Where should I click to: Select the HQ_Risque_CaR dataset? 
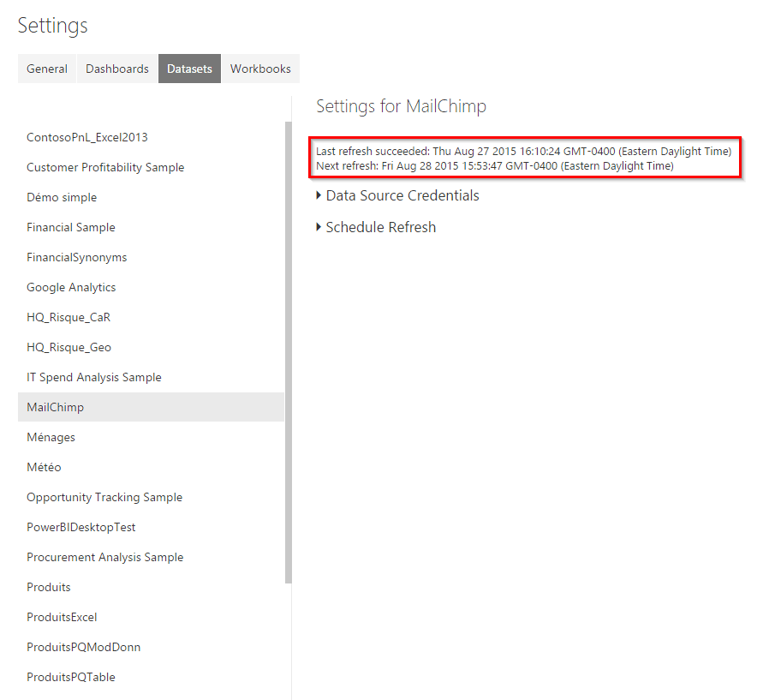click(69, 317)
